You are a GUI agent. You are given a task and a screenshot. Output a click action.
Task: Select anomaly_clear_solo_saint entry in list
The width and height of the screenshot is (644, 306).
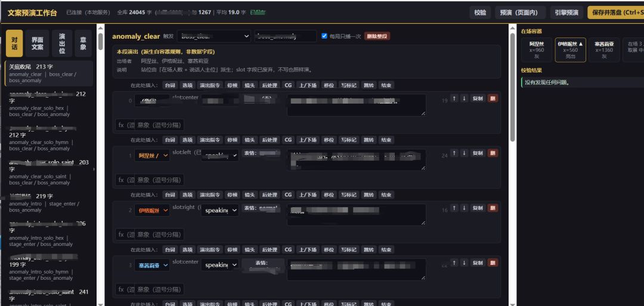point(49,172)
